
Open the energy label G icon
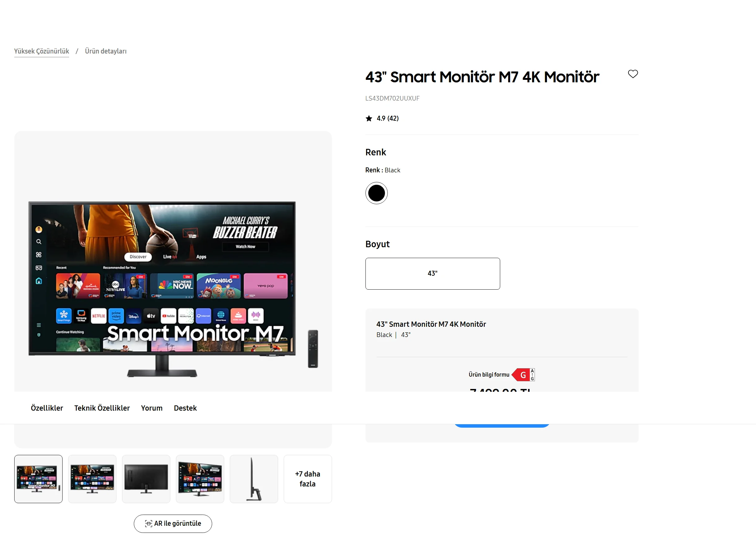point(523,375)
